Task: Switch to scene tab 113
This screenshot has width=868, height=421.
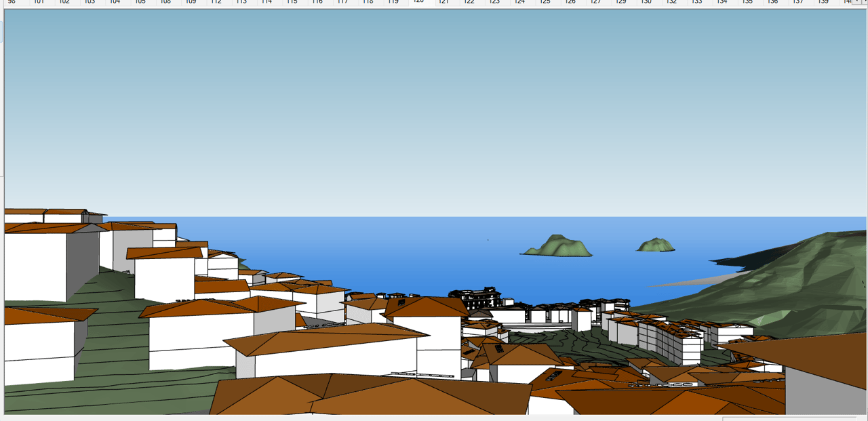Action: 241,2
